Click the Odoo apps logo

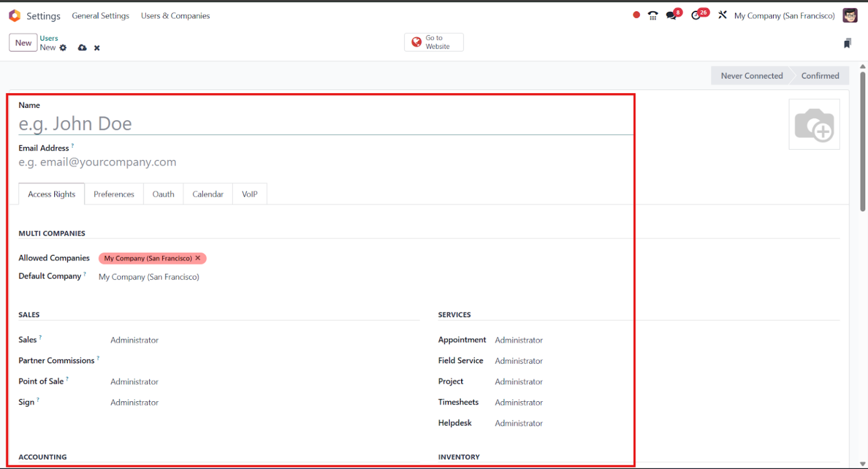15,15
